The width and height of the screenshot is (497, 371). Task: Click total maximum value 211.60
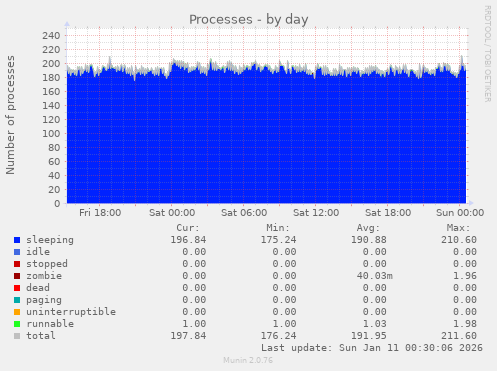[459, 336]
